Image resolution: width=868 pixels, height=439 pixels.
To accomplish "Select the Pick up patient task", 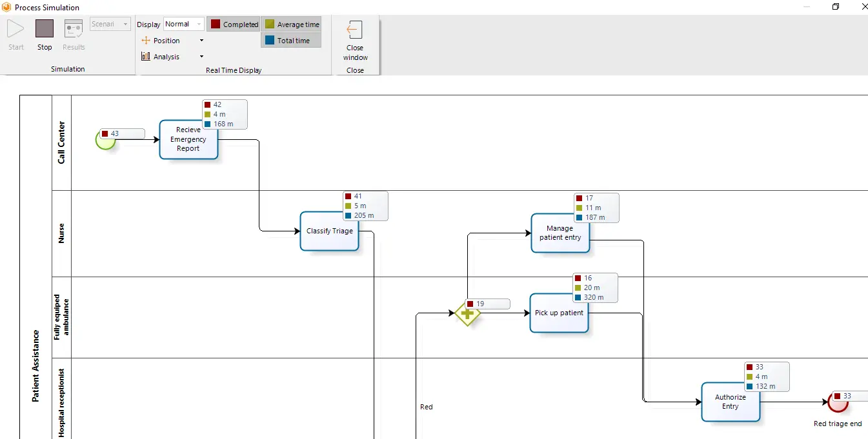I will 559,313.
